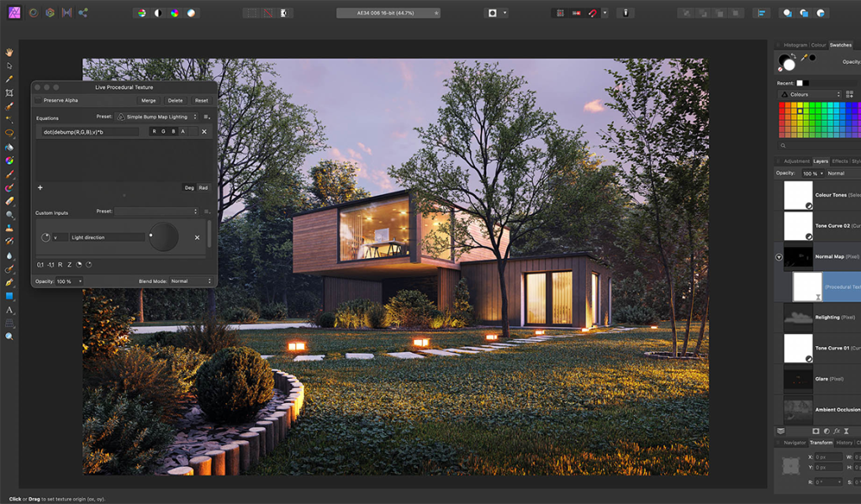Open the Colours palette dropdown in Swatches

(811, 94)
